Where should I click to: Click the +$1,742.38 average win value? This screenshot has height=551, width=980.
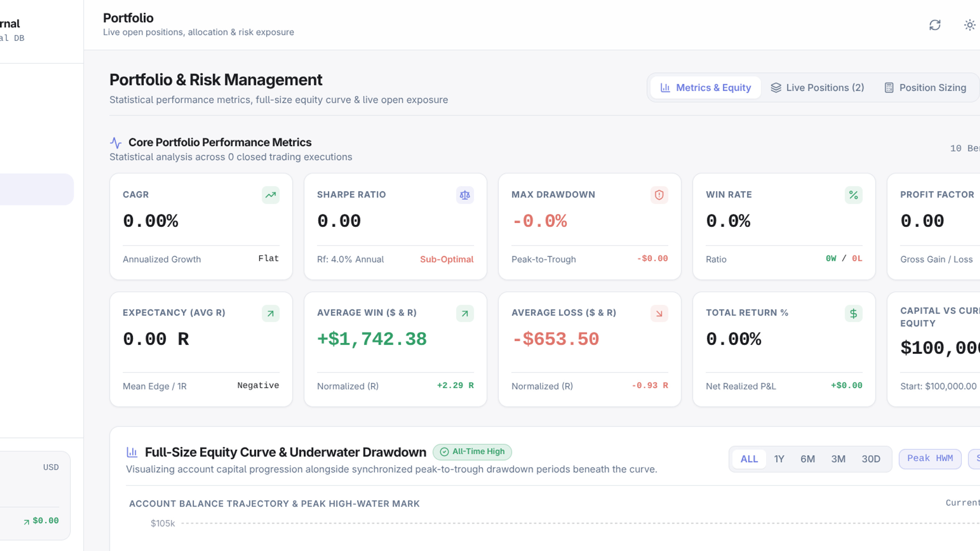pos(372,339)
